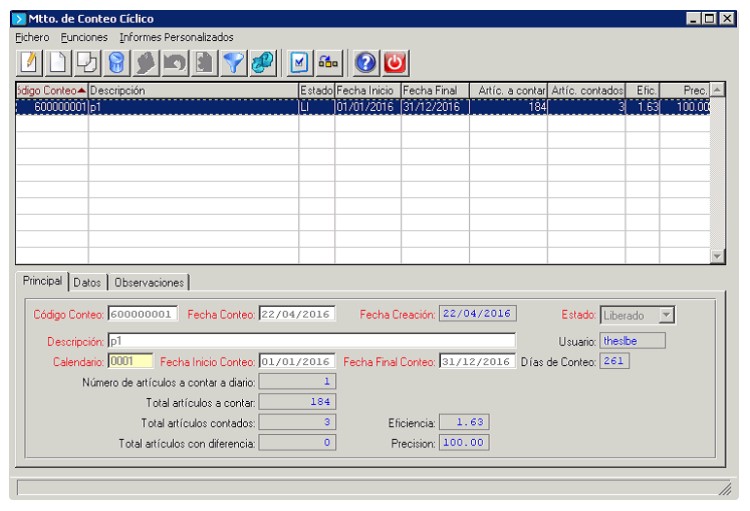Click the Artíc. contados column header
The height and width of the screenshot is (511, 750).
click(x=586, y=90)
